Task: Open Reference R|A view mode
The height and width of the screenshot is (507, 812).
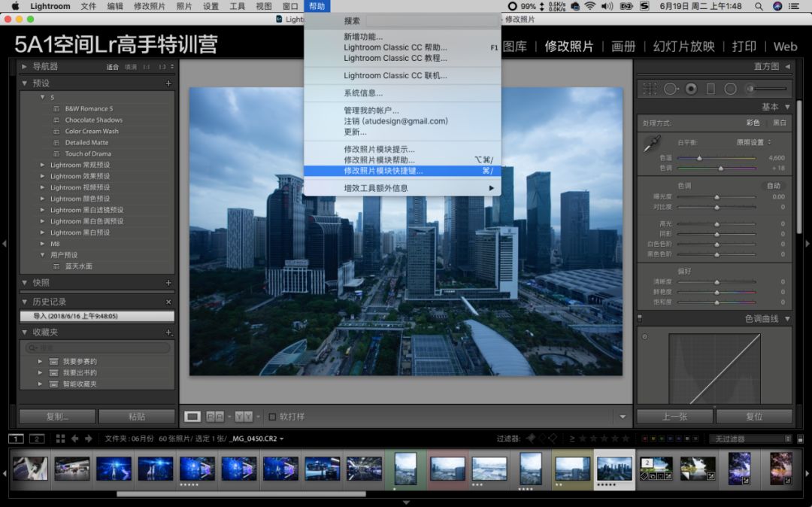Action: point(215,417)
